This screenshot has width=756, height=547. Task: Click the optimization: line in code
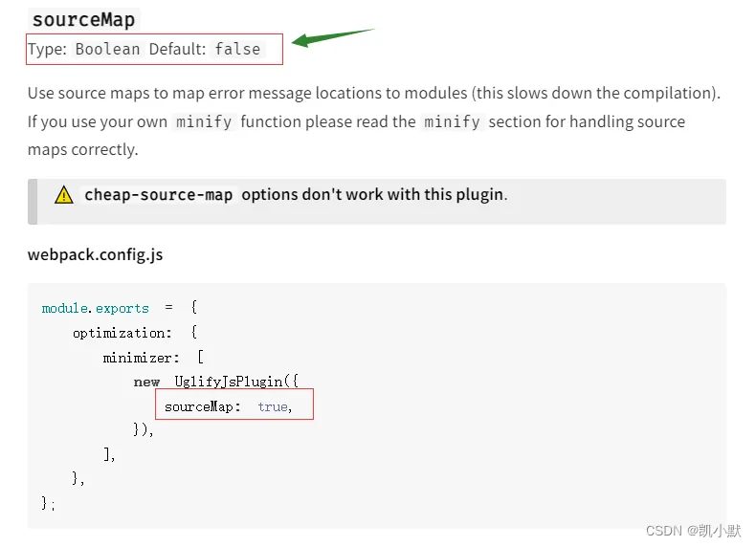pos(122,333)
